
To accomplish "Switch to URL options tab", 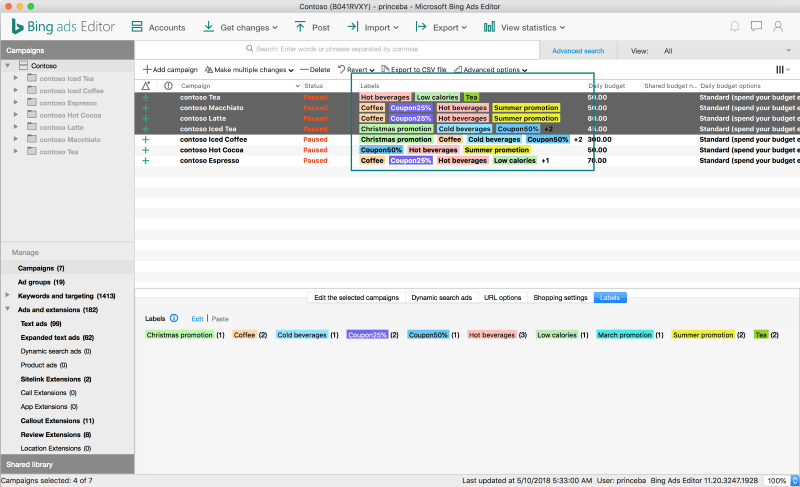I will coord(503,297).
